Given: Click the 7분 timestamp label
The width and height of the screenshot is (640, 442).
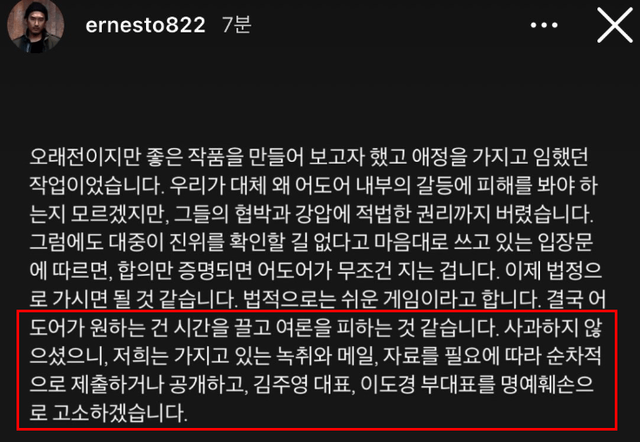Looking at the screenshot, I should tap(237, 25).
